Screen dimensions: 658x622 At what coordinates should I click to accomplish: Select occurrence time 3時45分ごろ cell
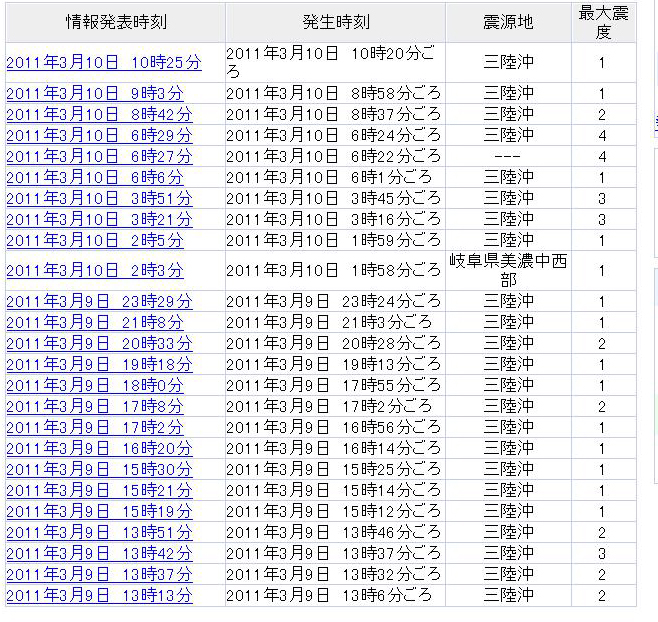point(335,198)
